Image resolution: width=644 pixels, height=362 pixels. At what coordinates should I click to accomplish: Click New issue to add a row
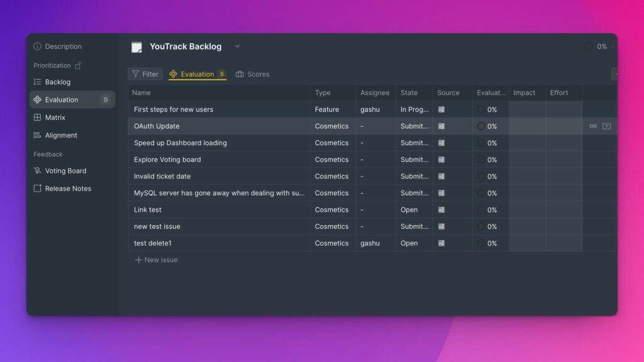coord(155,260)
